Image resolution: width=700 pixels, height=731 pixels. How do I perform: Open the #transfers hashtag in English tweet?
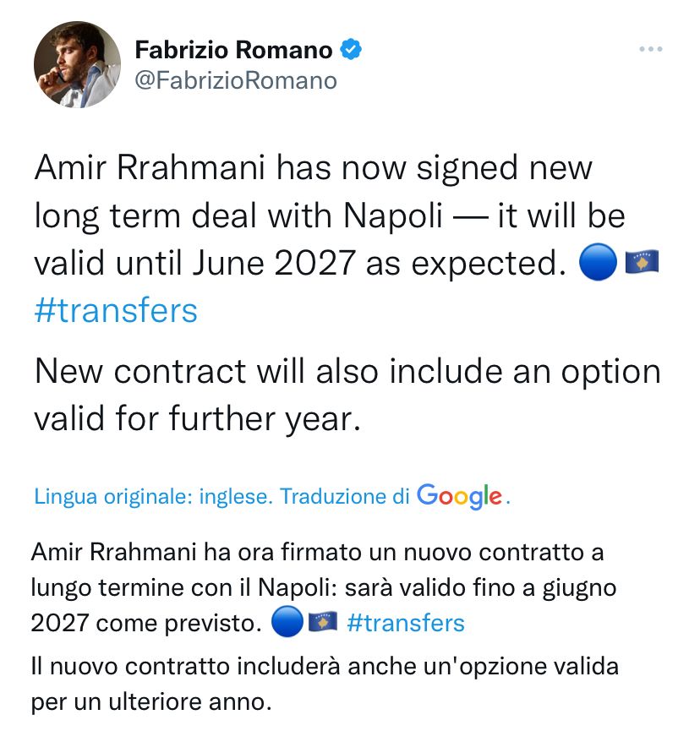coord(114,311)
